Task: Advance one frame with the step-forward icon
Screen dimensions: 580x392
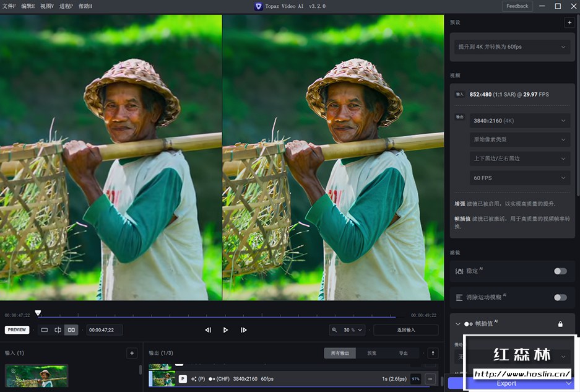Action: [x=244, y=330]
